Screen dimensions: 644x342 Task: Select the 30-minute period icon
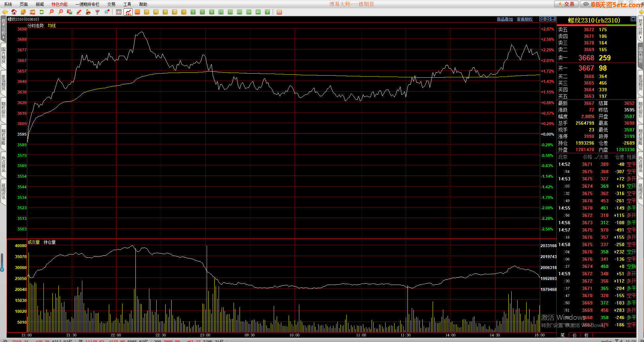coord(230,12)
